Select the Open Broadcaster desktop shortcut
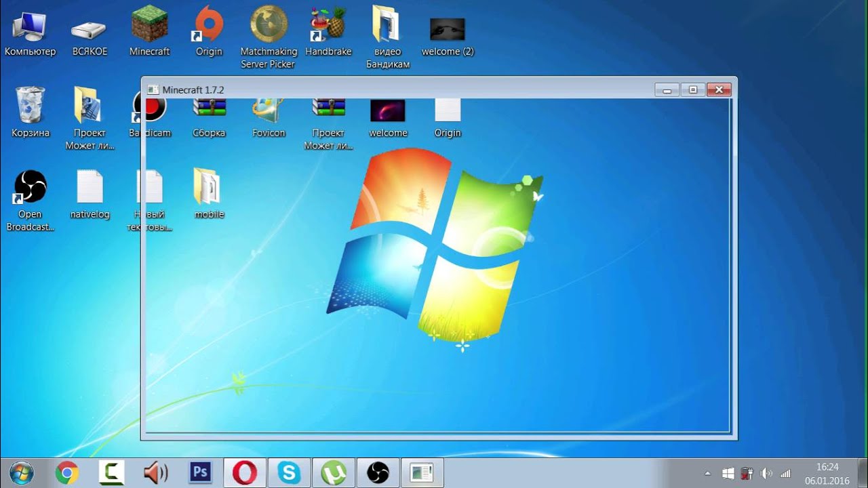The height and width of the screenshot is (488, 868). click(x=30, y=200)
